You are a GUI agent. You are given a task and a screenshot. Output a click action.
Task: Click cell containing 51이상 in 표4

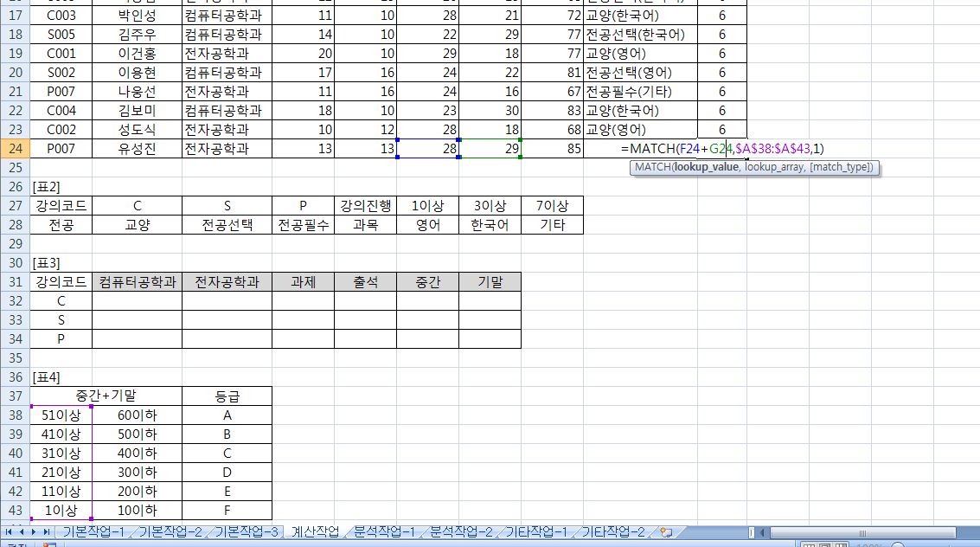(61, 415)
